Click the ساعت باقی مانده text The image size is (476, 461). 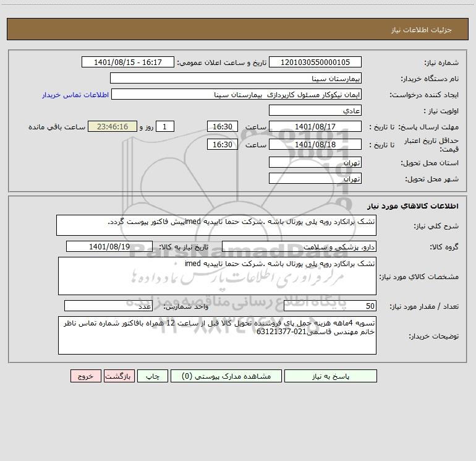[57, 127]
